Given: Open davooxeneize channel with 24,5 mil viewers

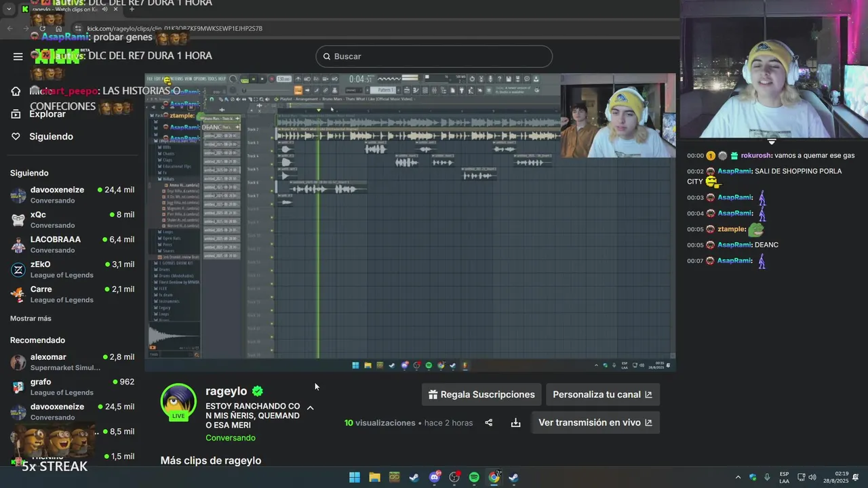Looking at the screenshot, I should [x=73, y=411].
